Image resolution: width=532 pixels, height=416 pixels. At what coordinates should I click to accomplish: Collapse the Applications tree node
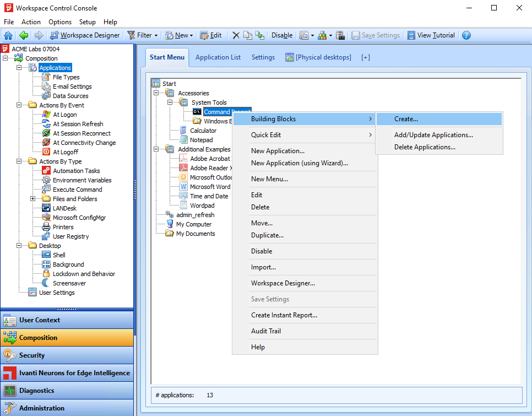[19, 68]
